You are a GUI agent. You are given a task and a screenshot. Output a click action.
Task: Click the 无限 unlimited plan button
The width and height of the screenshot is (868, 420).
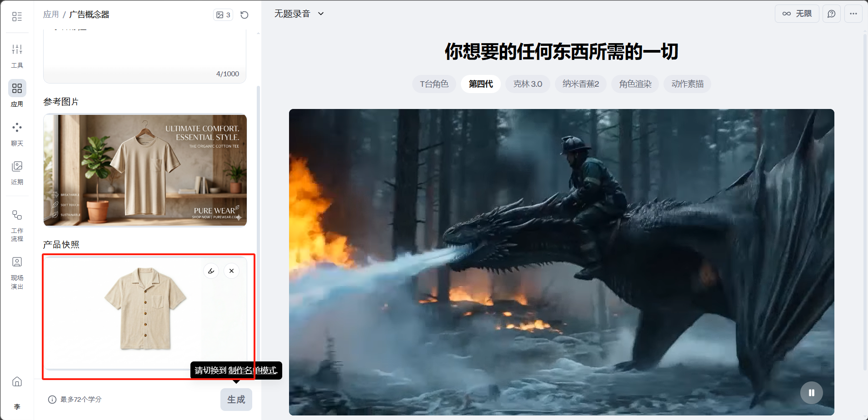coord(797,14)
